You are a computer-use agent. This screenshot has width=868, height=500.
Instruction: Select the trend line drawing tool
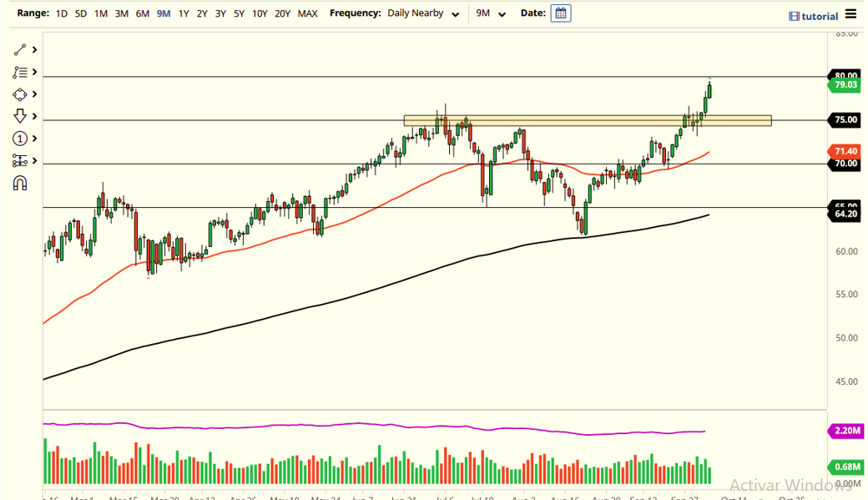20,50
